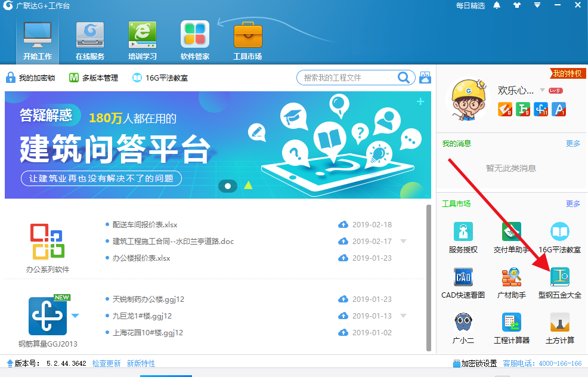Open file 配送车间报价表.xlsx
Screen dimensions: 588x377
(145, 225)
